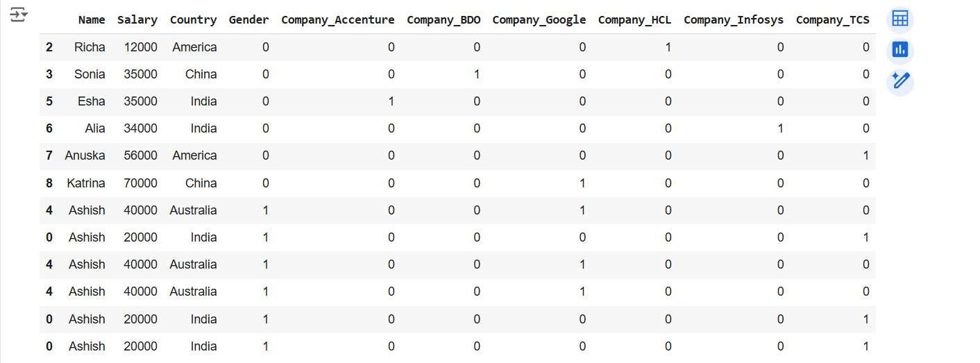Select the Country column header
This screenshot has width=980, height=363.
(193, 20)
